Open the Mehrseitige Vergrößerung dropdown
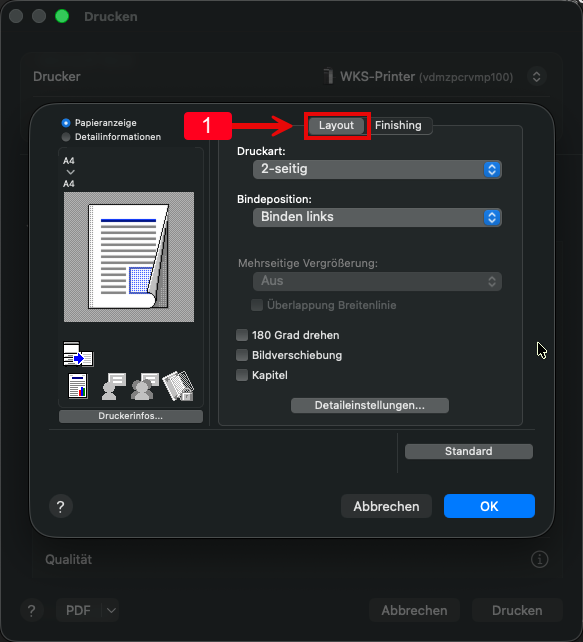This screenshot has width=583, height=642. (377, 281)
